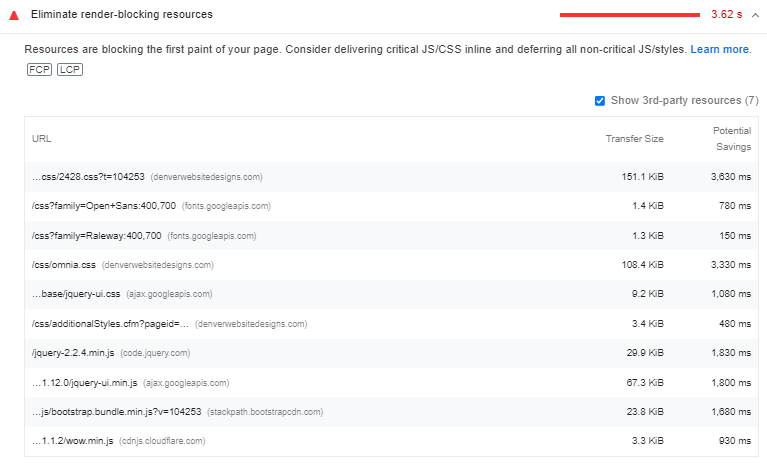Screen dimensions: 767x470
Task: Click the Eliminate render-blocking resources title
Action: pyautogui.click(x=122, y=14)
